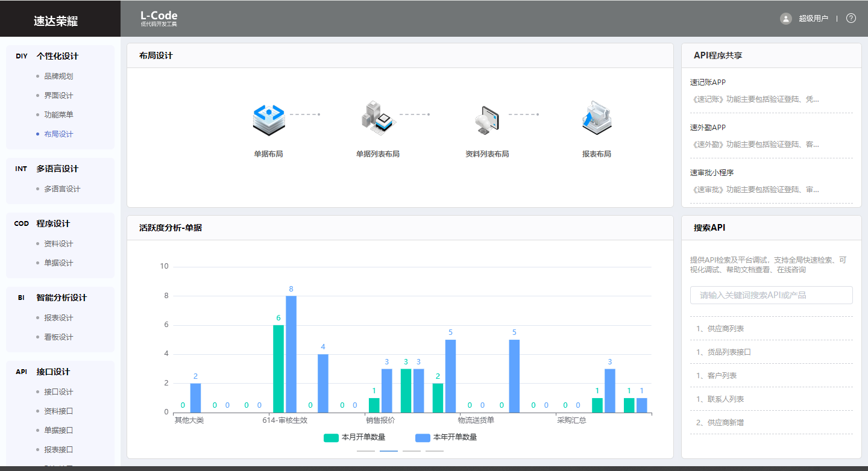The width and height of the screenshot is (868, 471).
Task: Click the help question mark icon
Action: click(851, 18)
